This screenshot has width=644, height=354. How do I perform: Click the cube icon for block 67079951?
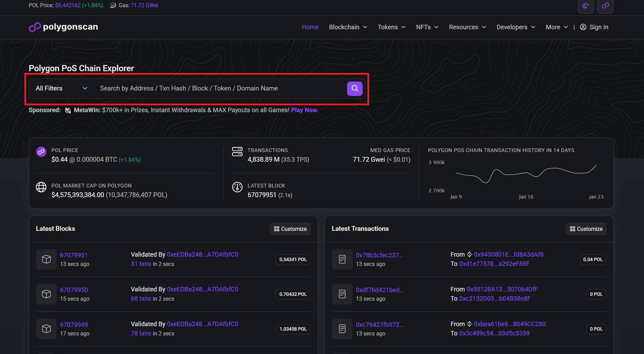[x=46, y=259]
